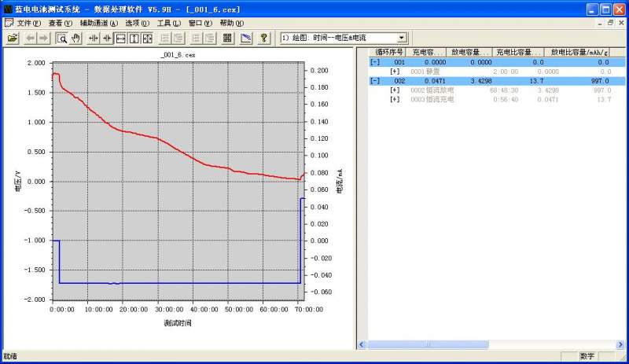629x364 pixels.
Task: Click the chart settings icon
Action: (x=245, y=38)
